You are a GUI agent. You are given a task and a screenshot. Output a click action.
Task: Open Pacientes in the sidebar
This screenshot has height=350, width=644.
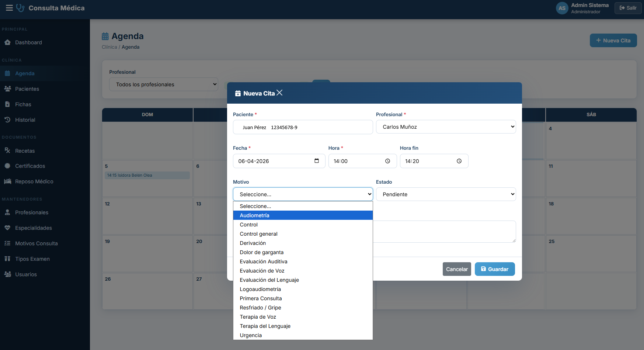(45, 89)
